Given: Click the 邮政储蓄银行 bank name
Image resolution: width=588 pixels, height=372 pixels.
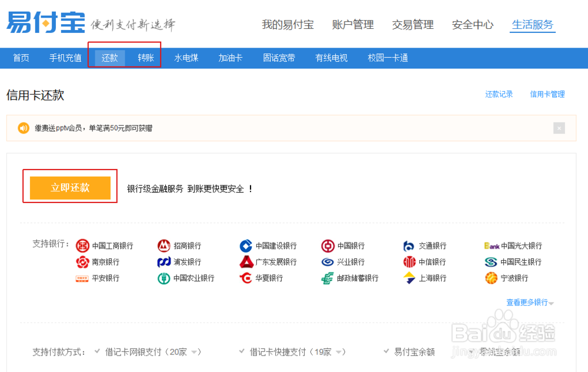Looking at the screenshot, I should point(358,278).
